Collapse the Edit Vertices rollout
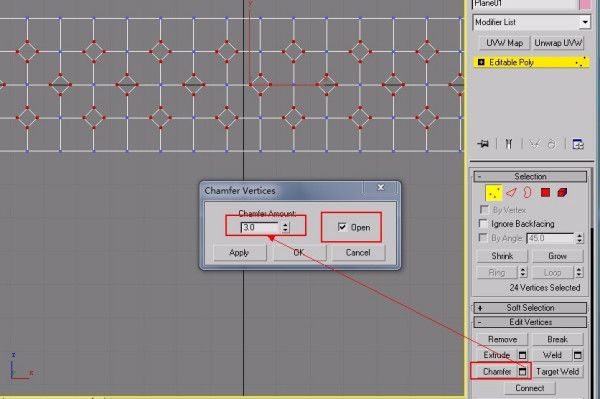This screenshot has height=399, width=600. point(530,322)
